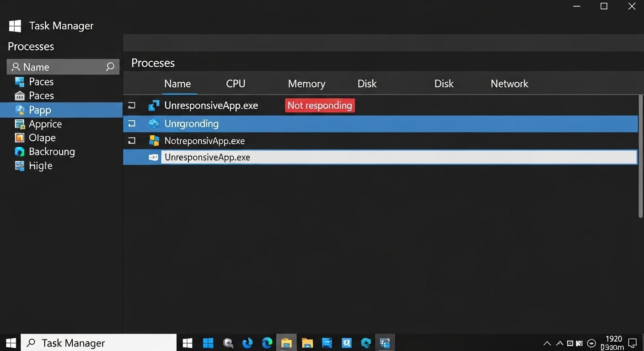This screenshot has height=351, width=644.
Task: Click the Not responding status badge
Action: [x=320, y=105]
